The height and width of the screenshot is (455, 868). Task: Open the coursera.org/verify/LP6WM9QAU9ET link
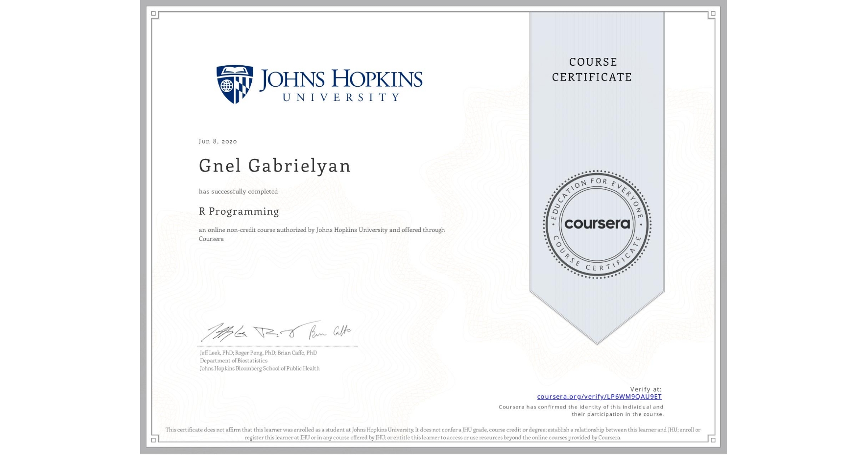point(599,397)
